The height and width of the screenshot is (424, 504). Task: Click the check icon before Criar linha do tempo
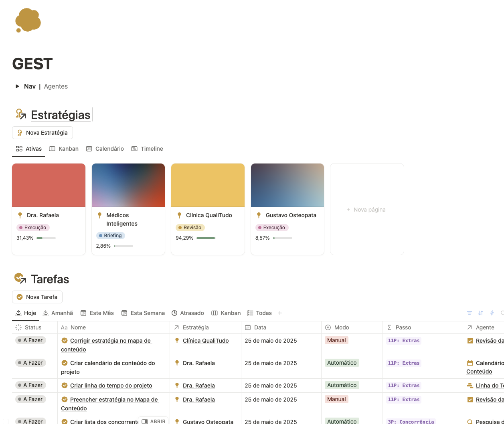(64, 386)
